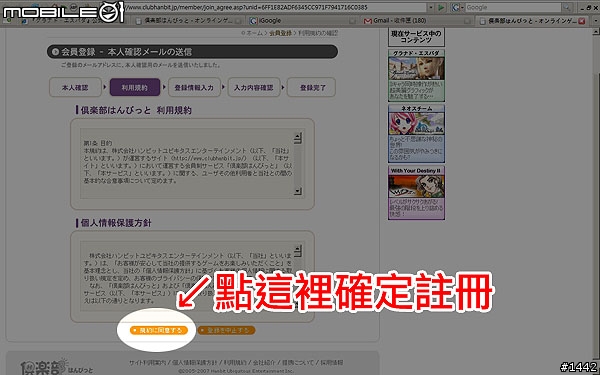Click the 現在サービス中のコンテンツ sidebar header
The image size is (600, 375).
pos(416,37)
